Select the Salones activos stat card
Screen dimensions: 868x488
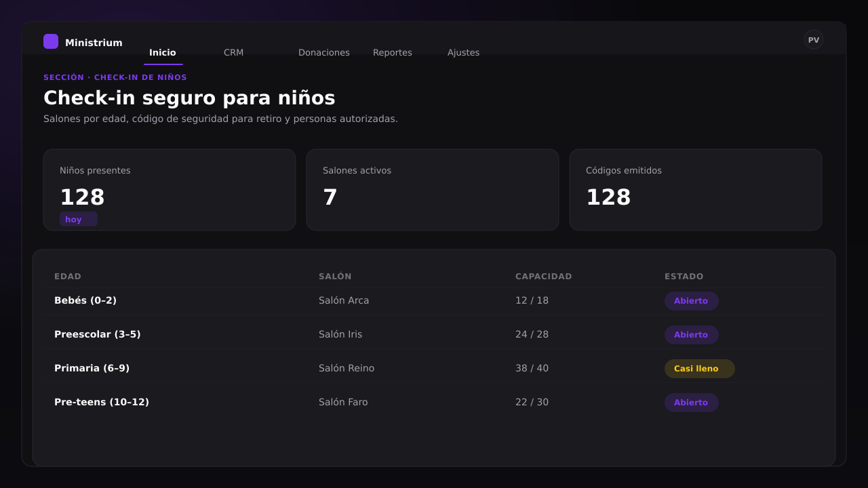click(x=433, y=190)
